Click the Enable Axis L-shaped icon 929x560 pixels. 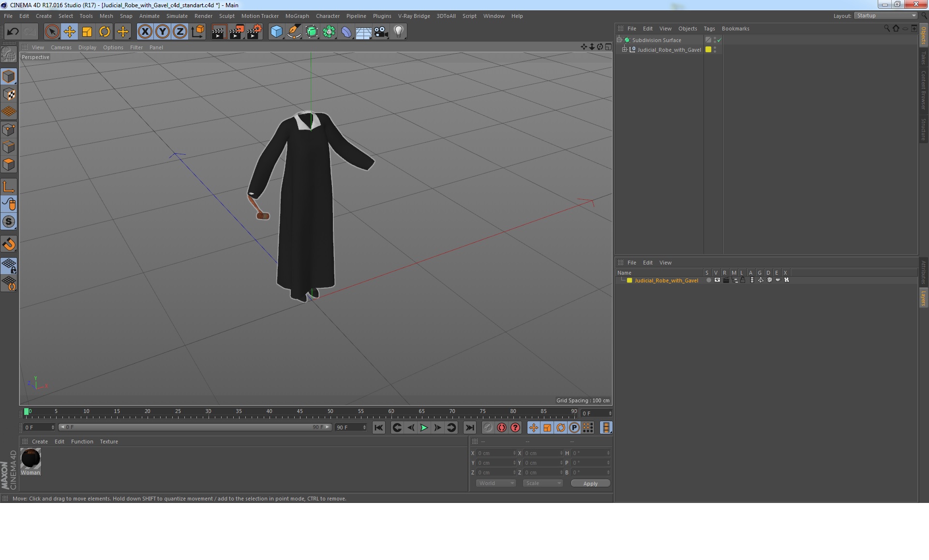coord(9,187)
